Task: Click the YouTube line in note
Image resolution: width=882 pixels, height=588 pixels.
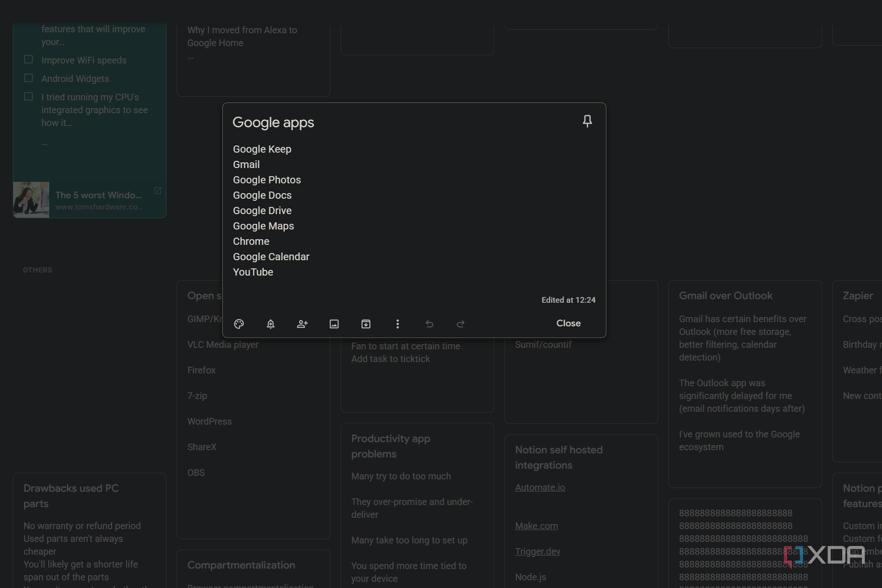Action: click(x=253, y=272)
